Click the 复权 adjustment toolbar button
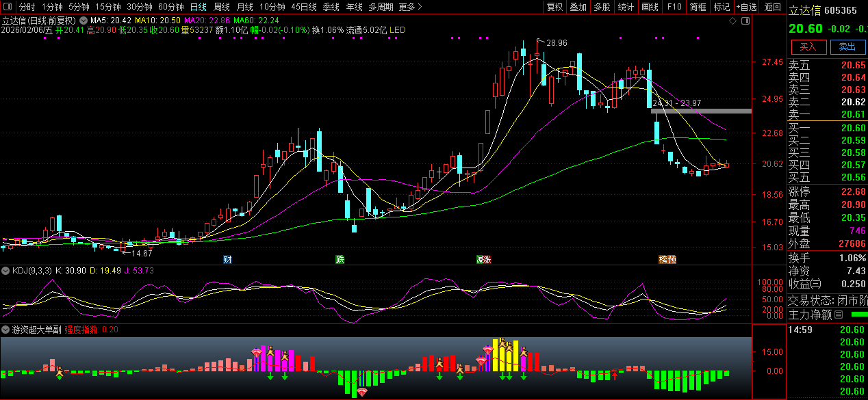The image size is (868, 400). point(554,7)
